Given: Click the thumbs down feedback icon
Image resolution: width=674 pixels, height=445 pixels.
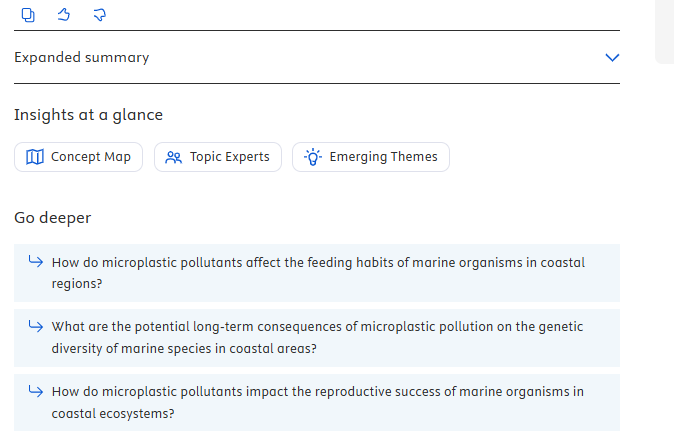Looking at the screenshot, I should 99,14.
